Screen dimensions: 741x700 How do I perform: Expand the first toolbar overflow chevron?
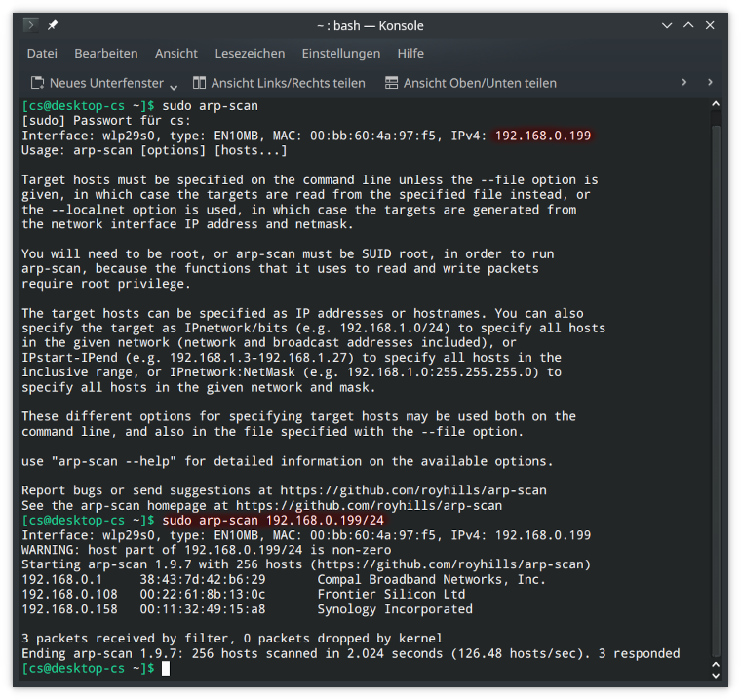click(x=683, y=82)
